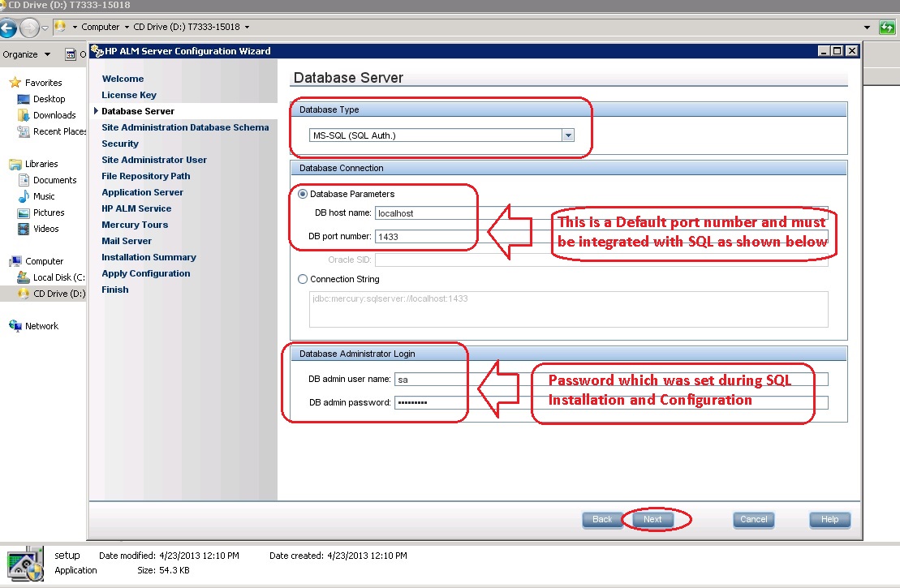
Task: Select the Connection String radio button
Action: pyautogui.click(x=303, y=279)
